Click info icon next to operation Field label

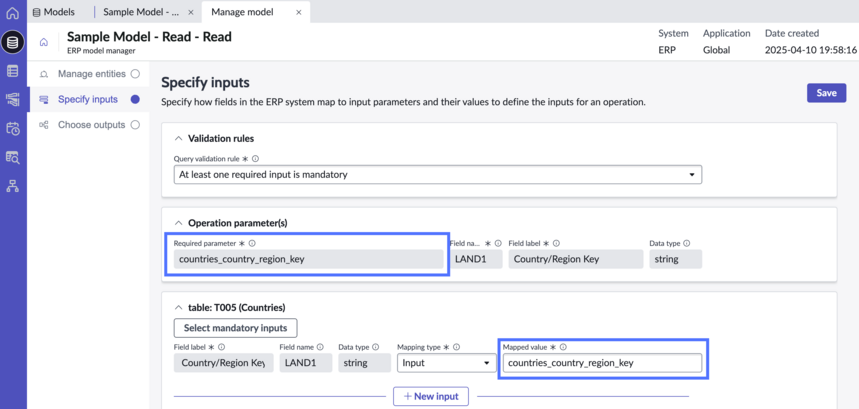pos(556,243)
